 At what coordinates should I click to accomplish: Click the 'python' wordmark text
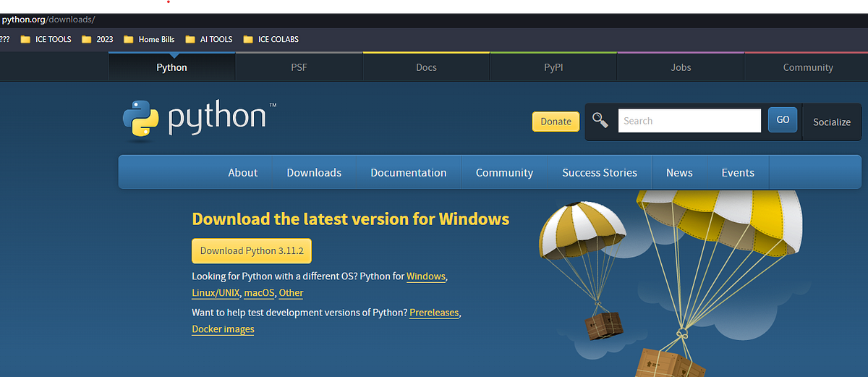pyautogui.click(x=217, y=118)
